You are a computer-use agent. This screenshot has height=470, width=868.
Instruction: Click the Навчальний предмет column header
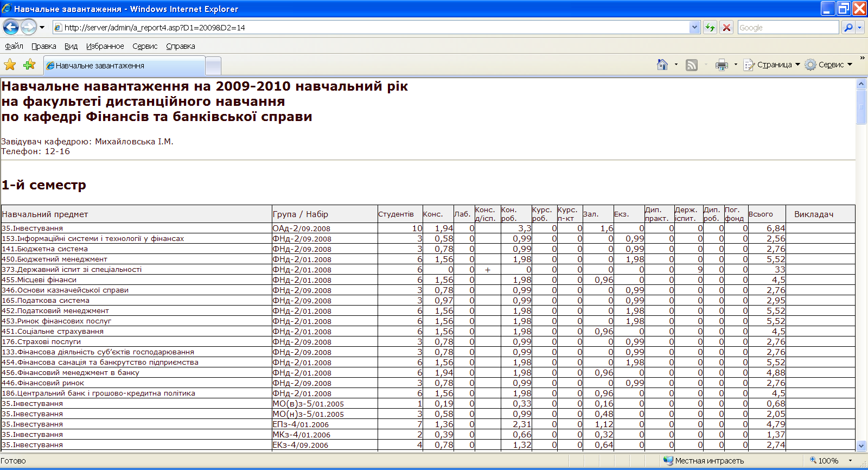coord(136,214)
